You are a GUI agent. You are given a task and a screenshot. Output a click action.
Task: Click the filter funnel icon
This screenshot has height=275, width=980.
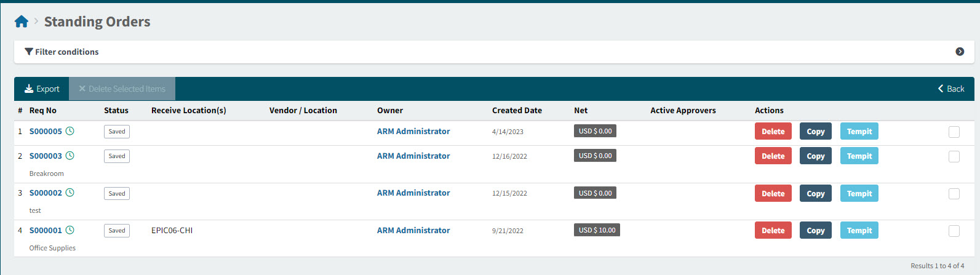coord(29,52)
